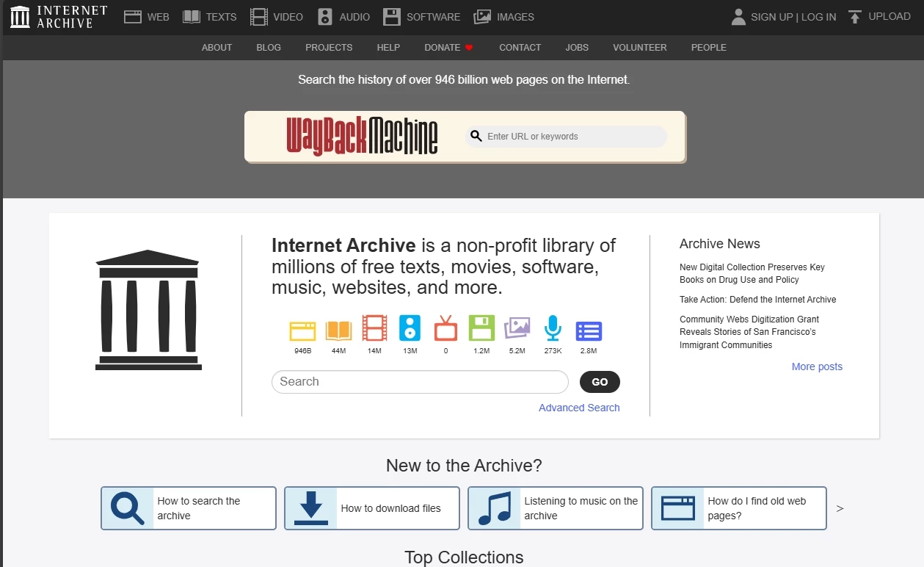
Task: Open the Blog menu item
Action: tap(269, 47)
